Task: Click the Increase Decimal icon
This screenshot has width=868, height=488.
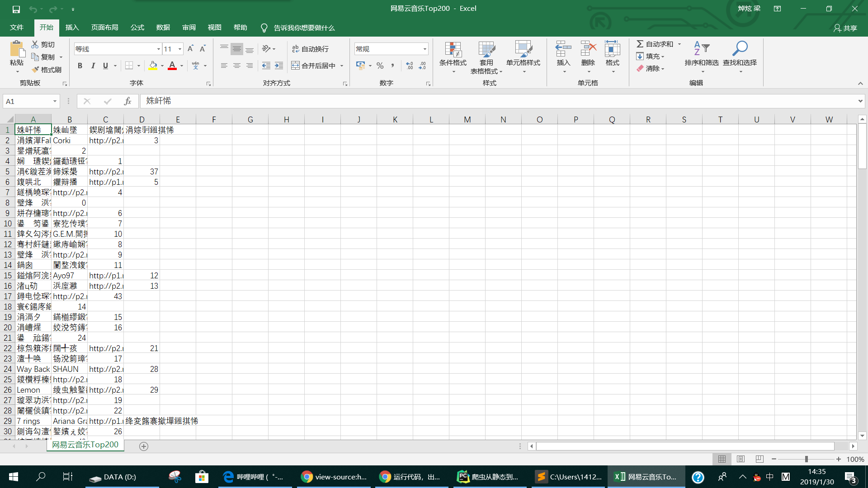Action: (x=410, y=66)
